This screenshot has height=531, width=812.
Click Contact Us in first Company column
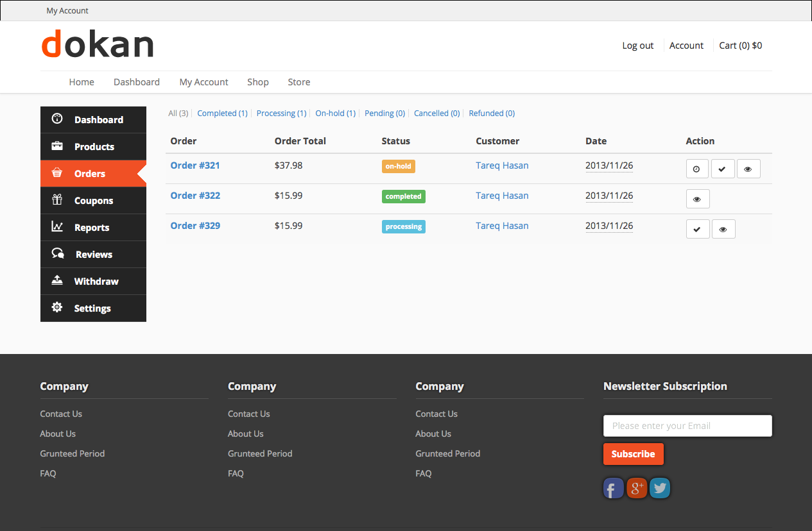pos(61,414)
